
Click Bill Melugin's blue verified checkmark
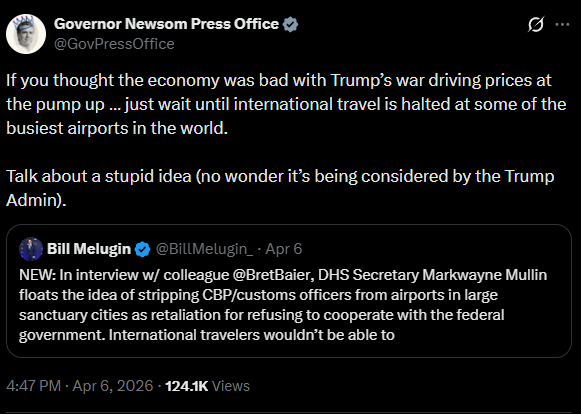coord(142,249)
